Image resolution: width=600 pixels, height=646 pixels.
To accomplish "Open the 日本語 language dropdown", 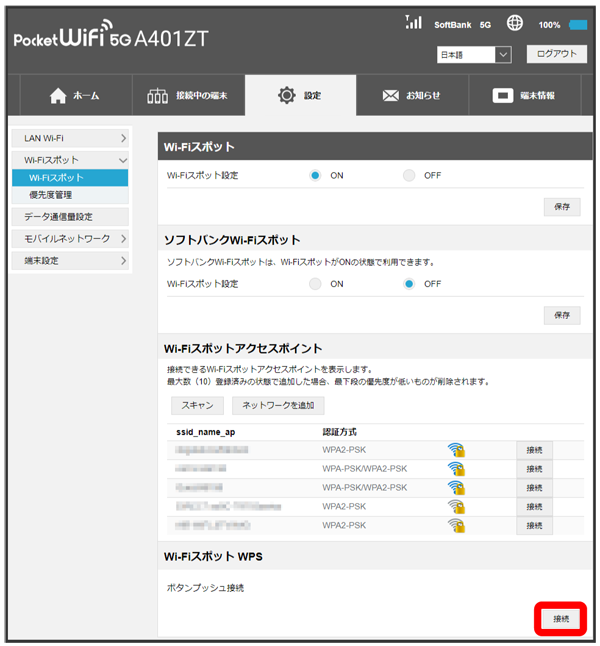I will pos(474,55).
